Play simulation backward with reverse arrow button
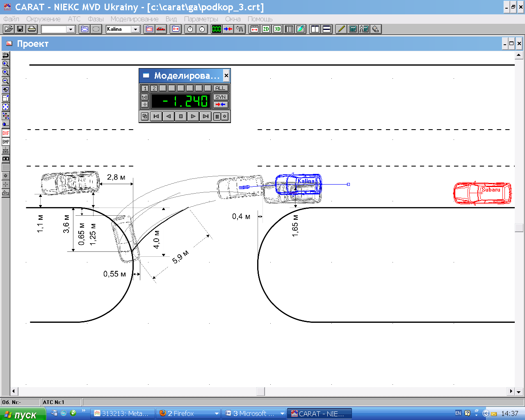 [169, 116]
